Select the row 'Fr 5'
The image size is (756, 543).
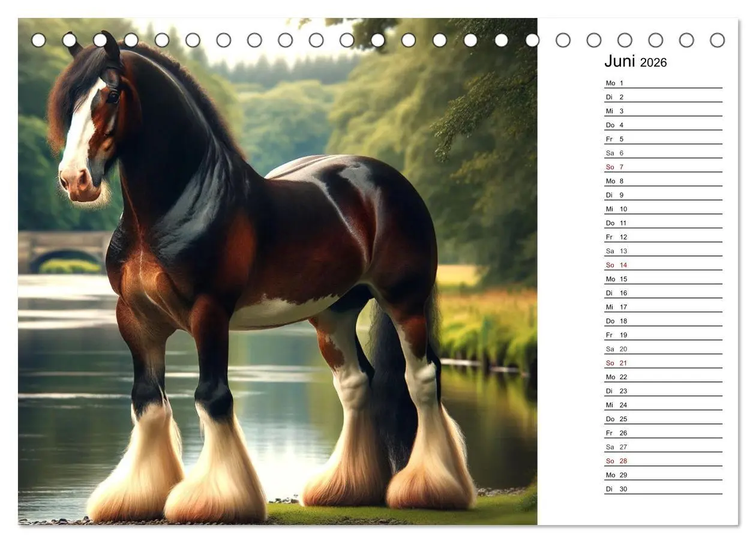663,139
